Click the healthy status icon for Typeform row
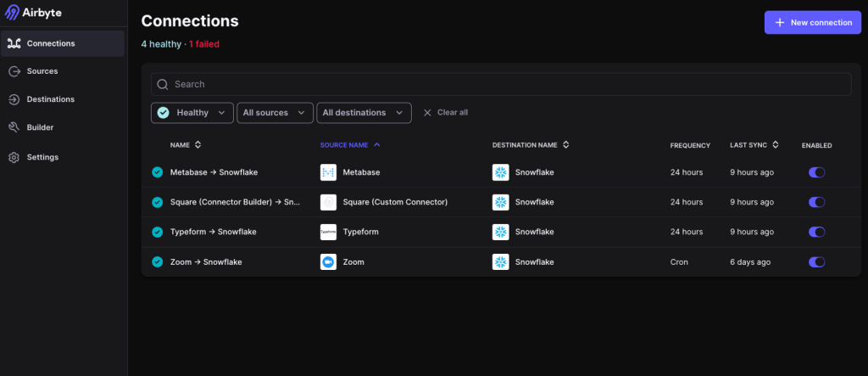 (157, 232)
